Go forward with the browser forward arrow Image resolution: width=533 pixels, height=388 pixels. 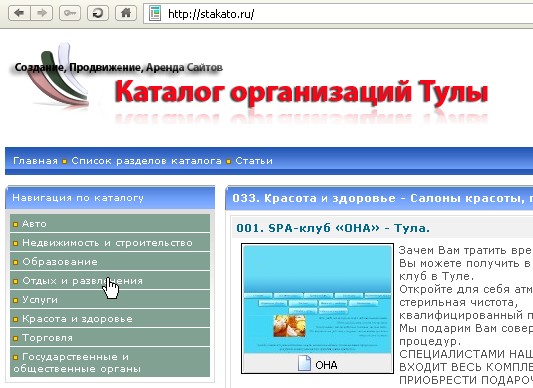coord(41,14)
